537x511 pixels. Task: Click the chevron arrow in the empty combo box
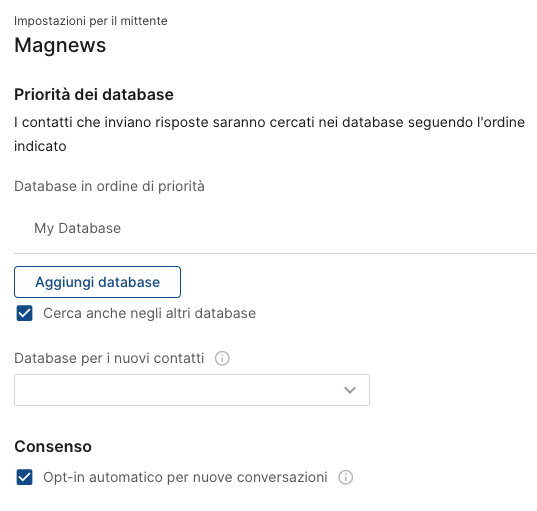[350, 390]
